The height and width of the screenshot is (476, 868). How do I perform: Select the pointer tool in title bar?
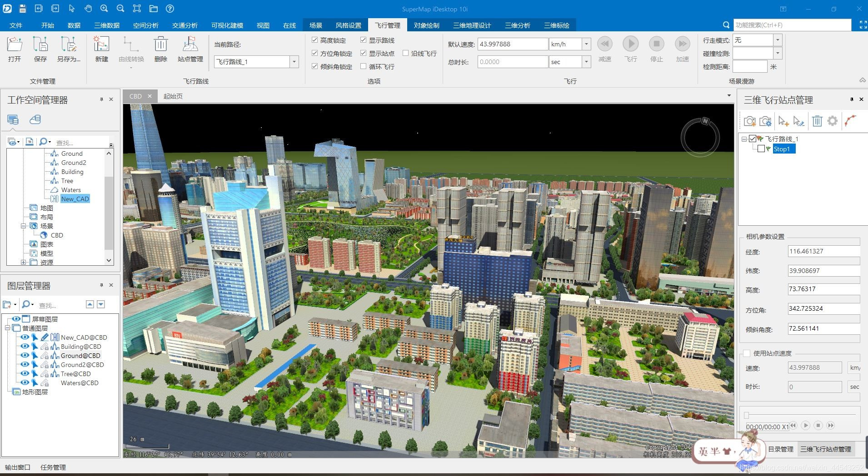71,9
